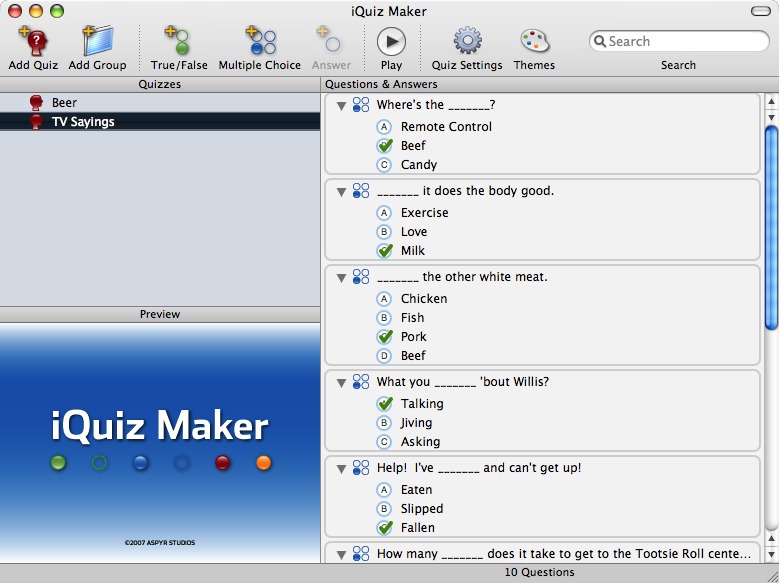Image resolution: width=779 pixels, height=583 pixels.
Task: Open the Themes palette icon
Action: coord(534,41)
